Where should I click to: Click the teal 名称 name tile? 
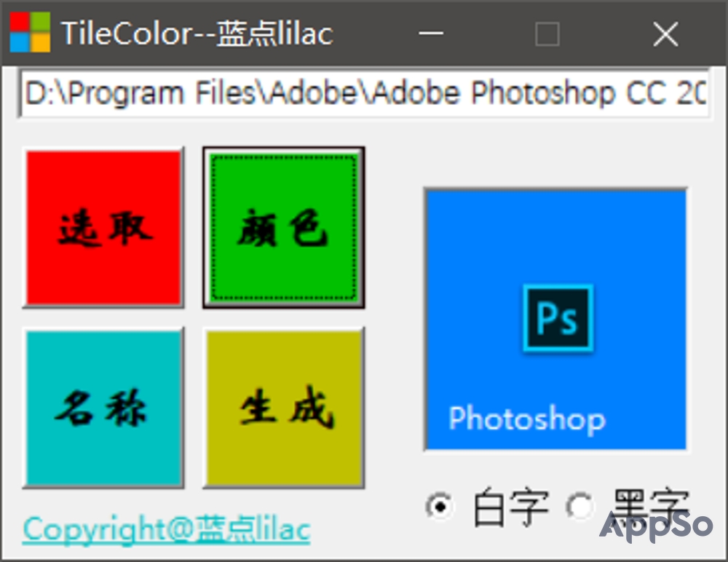[103, 408]
